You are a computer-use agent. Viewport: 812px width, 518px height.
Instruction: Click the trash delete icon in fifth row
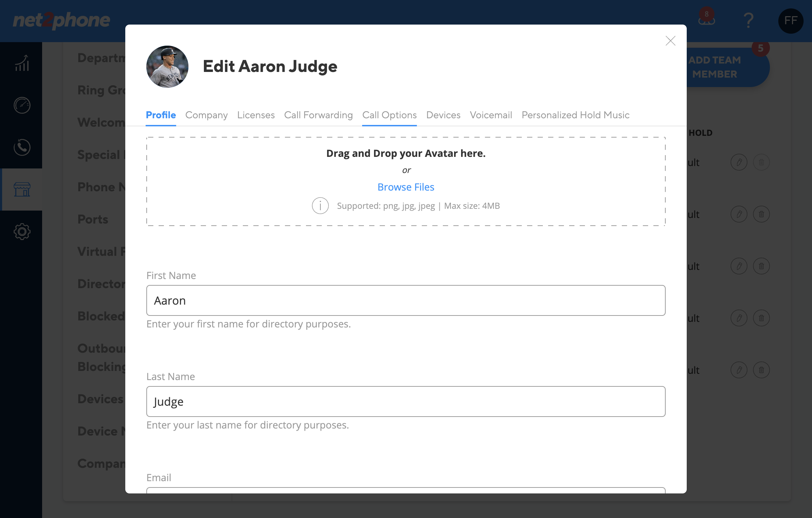(761, 370)
